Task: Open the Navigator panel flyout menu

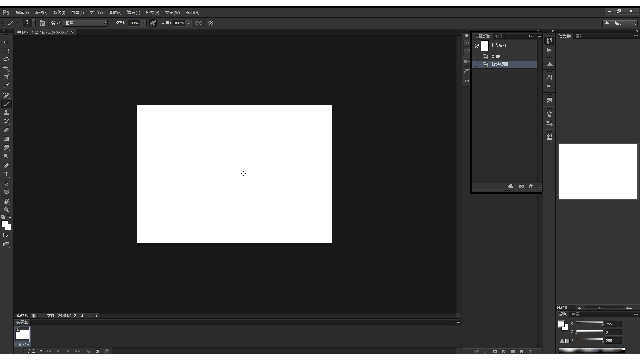Action: click(636, 36)
